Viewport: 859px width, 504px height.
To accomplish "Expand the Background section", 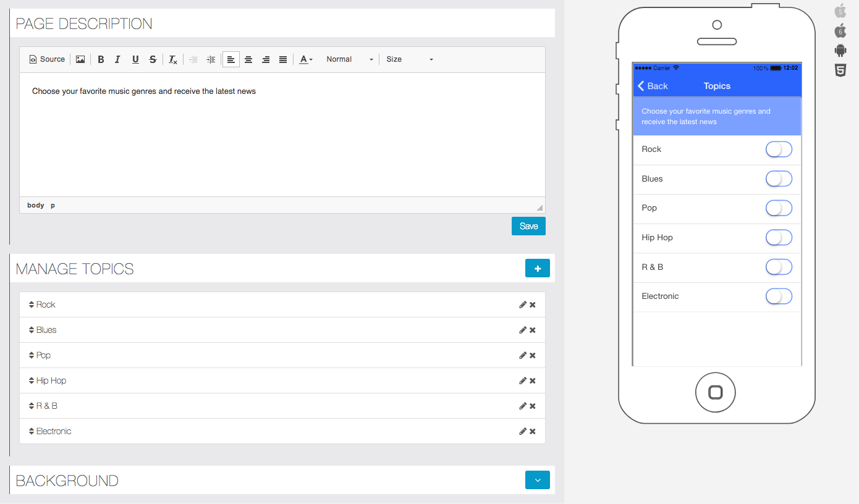I will pyautogui.click(x=538, y=480).
